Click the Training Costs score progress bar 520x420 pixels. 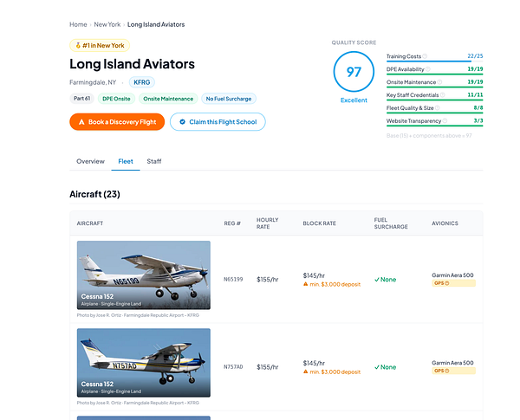point(434,61)
